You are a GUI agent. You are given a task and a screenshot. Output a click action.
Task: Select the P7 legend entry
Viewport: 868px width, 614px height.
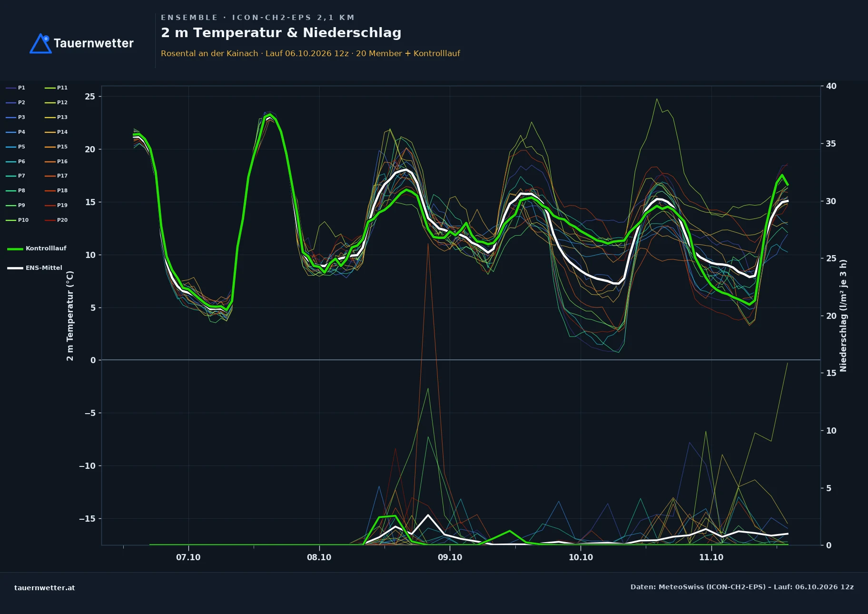pos(16,176)
